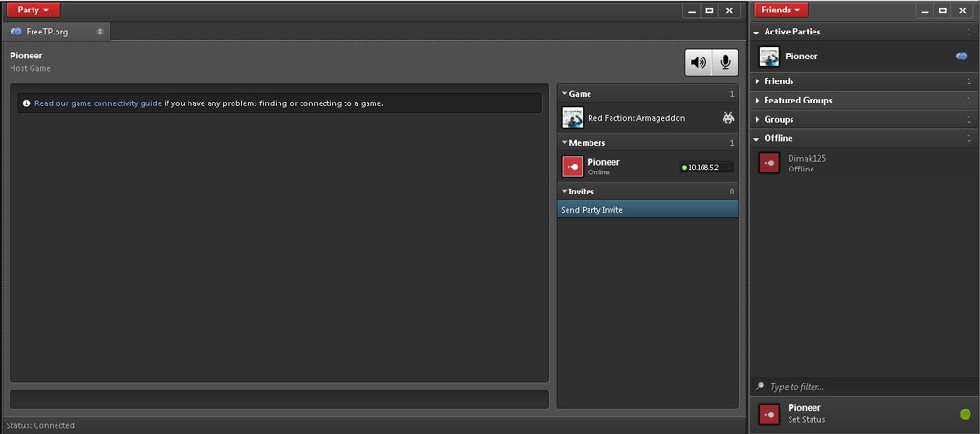The width and height of the screenshot is (980, 434).
Task: Click the blue party icon next to Pioneer
Action: 961,57
